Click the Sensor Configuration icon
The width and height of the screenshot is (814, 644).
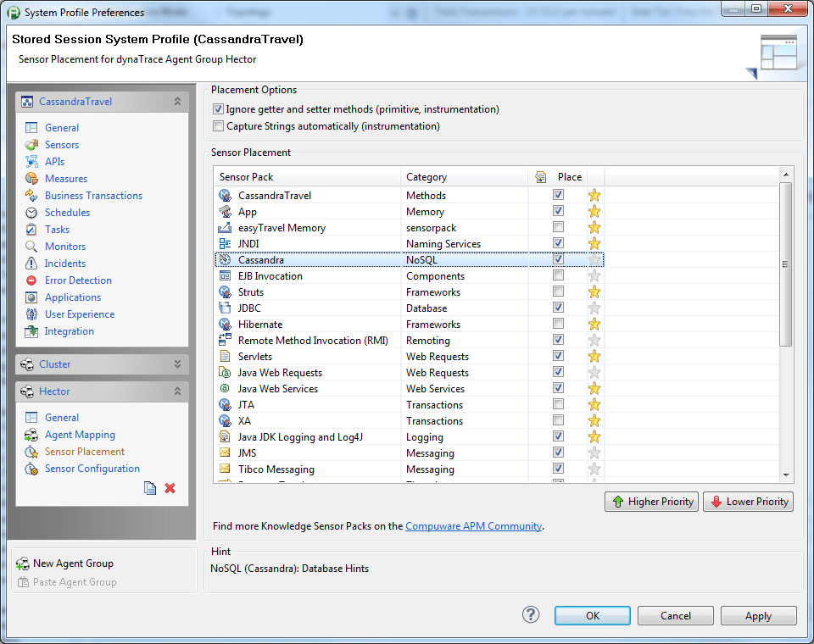click(31, 469)
